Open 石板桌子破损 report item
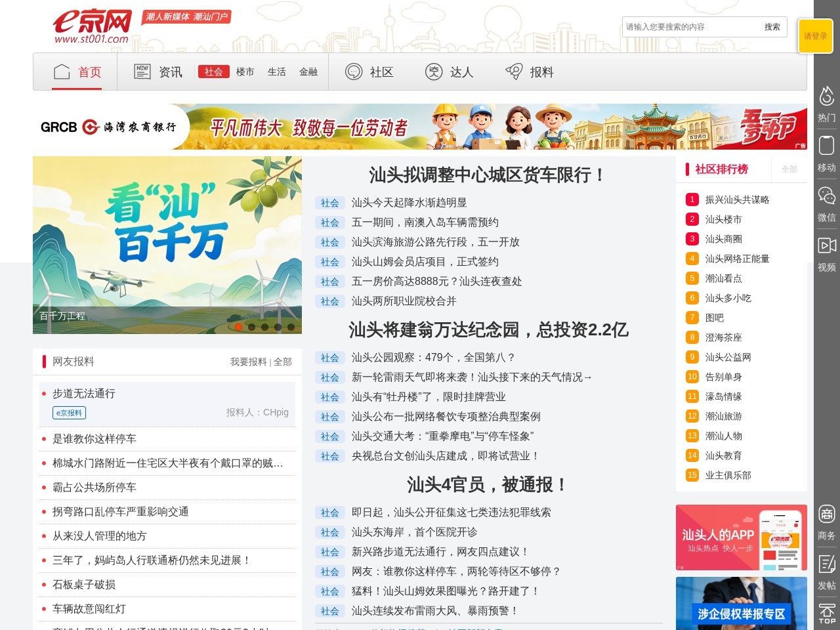The image size is (840, 630). coord(84,585)
